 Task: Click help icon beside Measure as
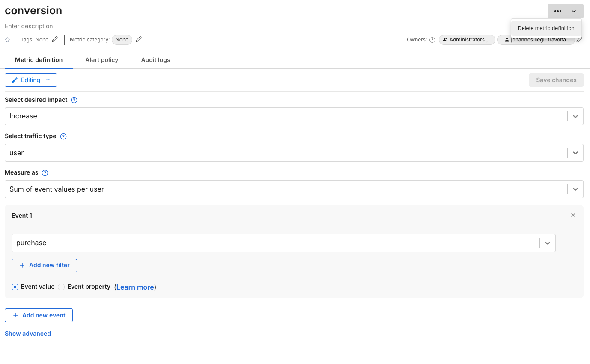45,173
